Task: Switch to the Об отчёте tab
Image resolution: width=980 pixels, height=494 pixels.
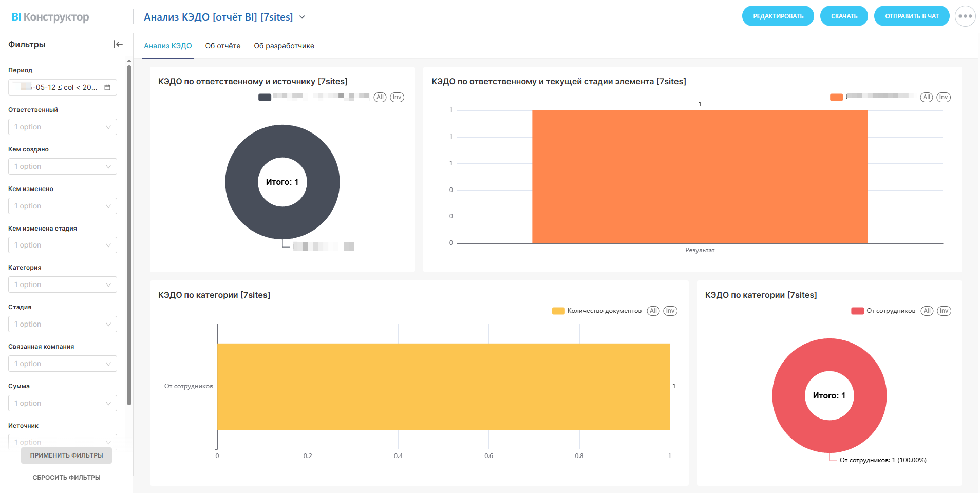Action: 222,46
